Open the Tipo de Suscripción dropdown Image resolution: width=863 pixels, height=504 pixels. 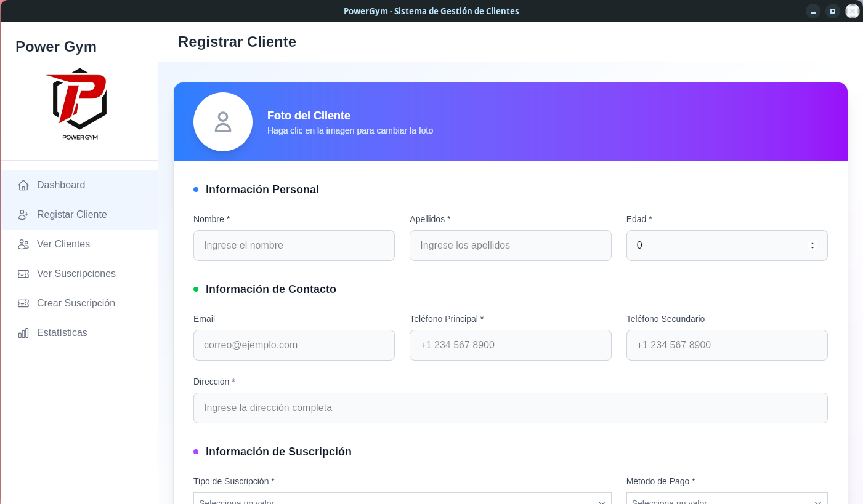[402, 498]
